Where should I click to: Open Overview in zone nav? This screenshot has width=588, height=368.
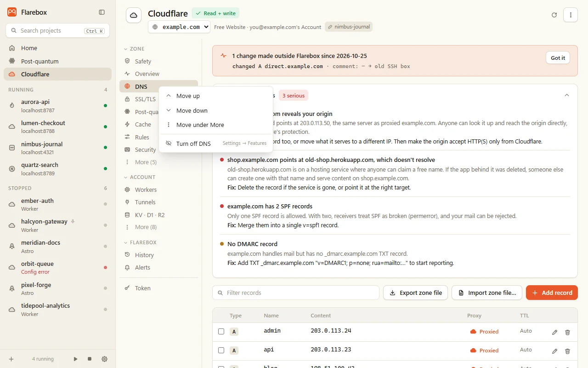click(x=158, y=74)
